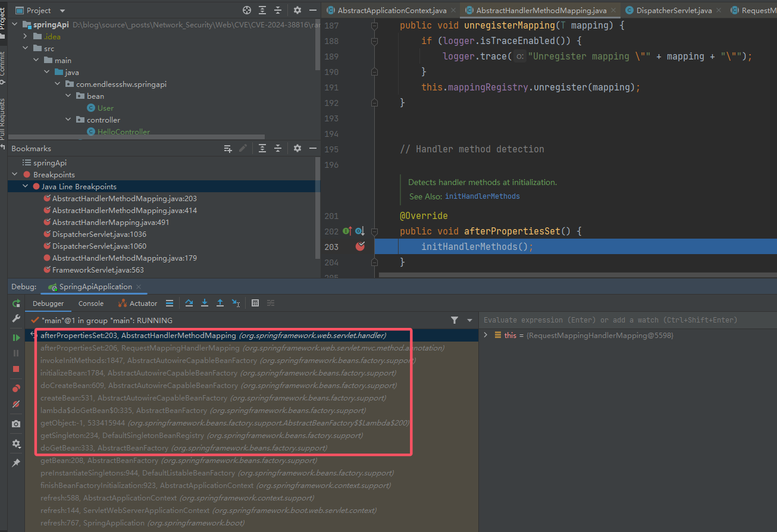Click Evaluate expression input field

(628, 320)
